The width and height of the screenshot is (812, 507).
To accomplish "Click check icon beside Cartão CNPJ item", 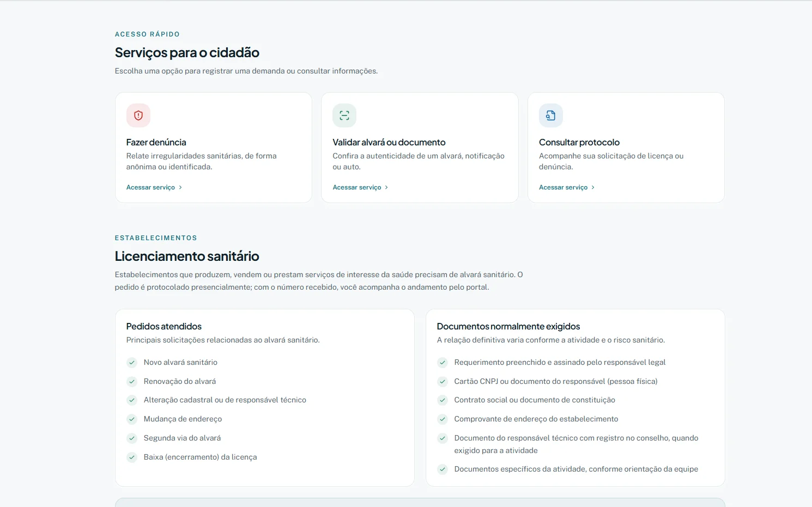I will 443,382.
